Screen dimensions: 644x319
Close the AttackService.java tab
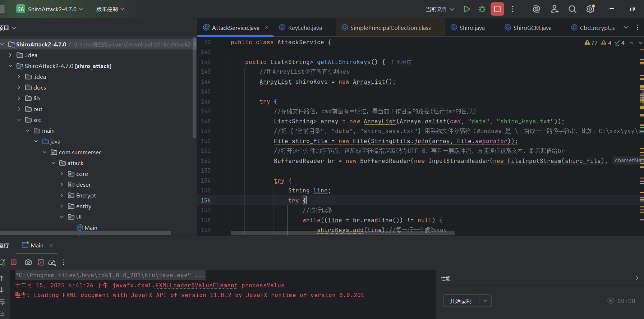click(x=267, y=27)
